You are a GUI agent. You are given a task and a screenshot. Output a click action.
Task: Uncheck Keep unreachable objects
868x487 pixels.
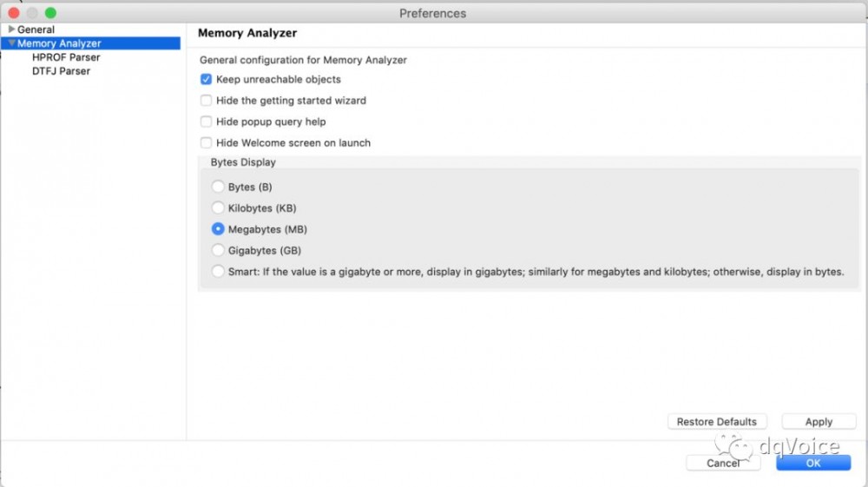[207, 80]
